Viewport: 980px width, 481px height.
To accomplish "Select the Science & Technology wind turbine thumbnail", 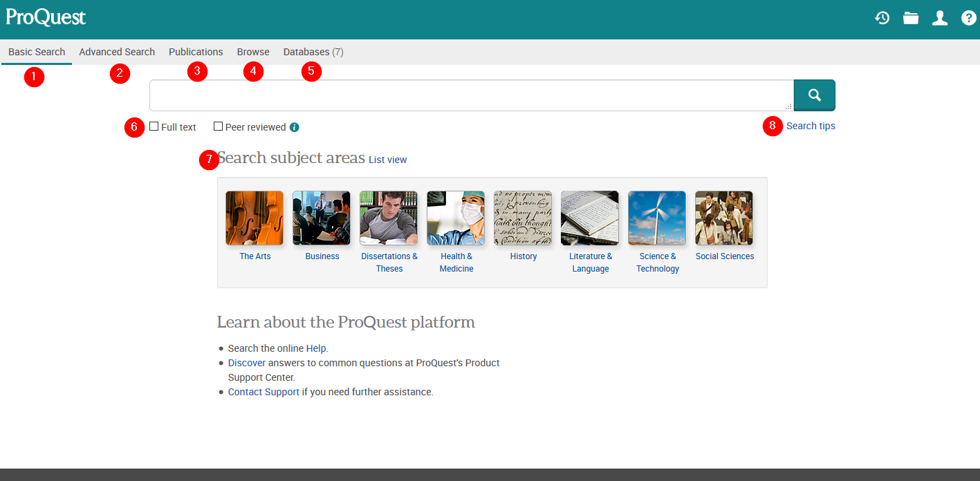I will (x=657, y=218).
